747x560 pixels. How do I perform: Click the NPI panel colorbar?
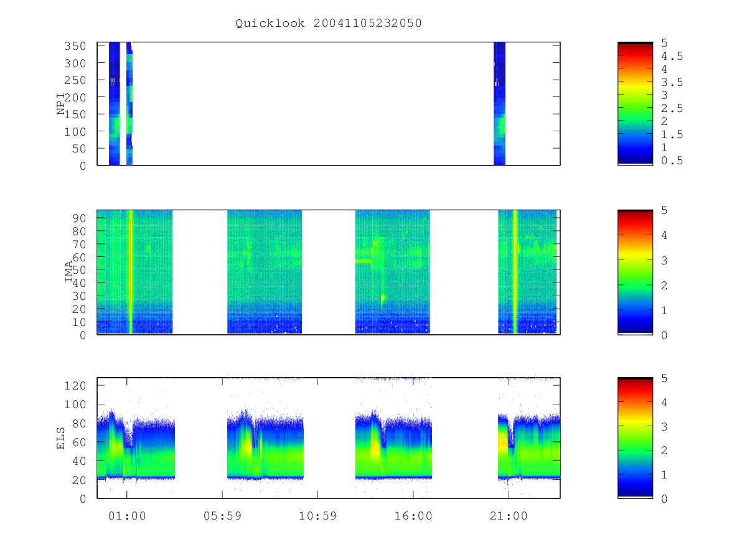point(635,104)
